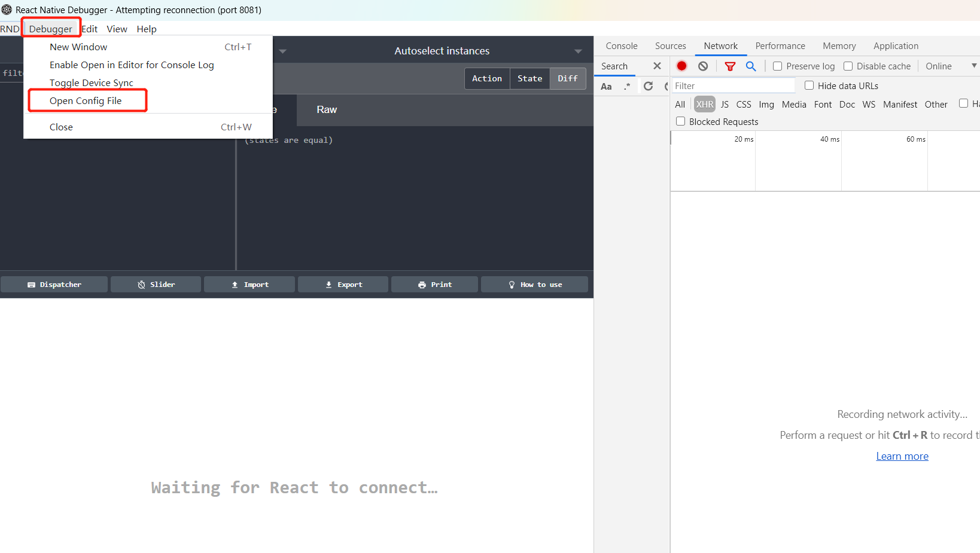Switch to the Performance tab
The width and height of the screenshot is (980, 553).
780,45
